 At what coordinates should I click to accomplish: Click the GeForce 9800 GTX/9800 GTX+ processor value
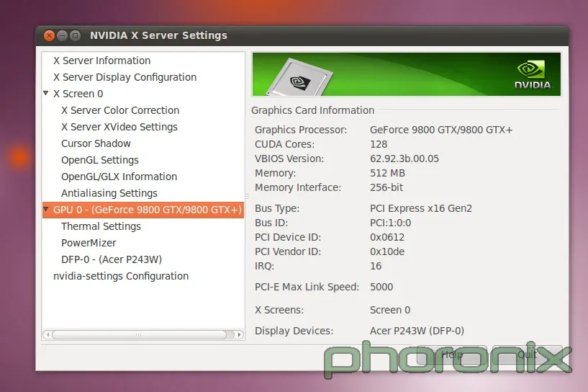441,130
